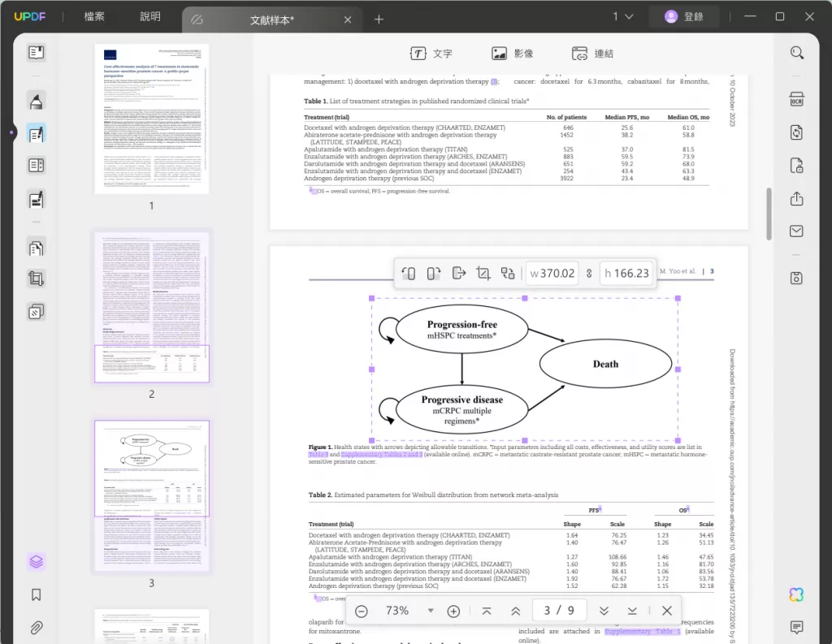
Task: Open the window count dropdown showing 1
Action: (623, 16)
